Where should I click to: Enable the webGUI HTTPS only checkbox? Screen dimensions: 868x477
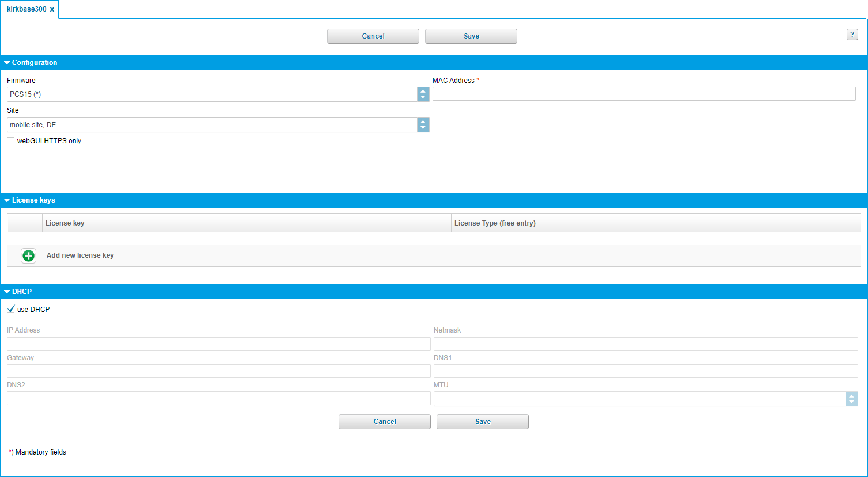point(11,141)
